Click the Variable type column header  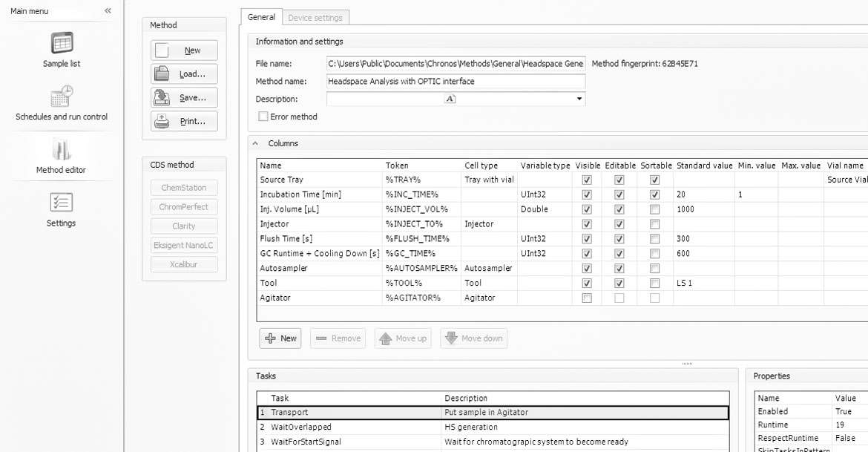click(x=545, y=166)
